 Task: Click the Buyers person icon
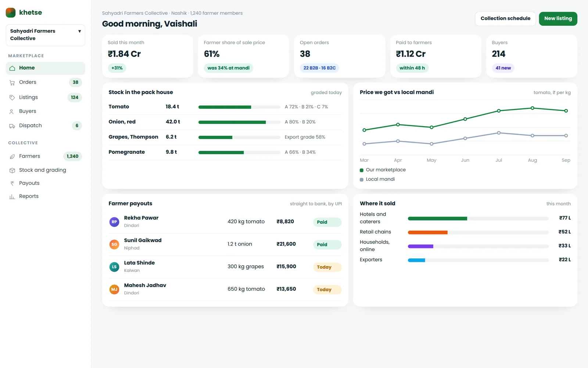click(x=12, y=112)
